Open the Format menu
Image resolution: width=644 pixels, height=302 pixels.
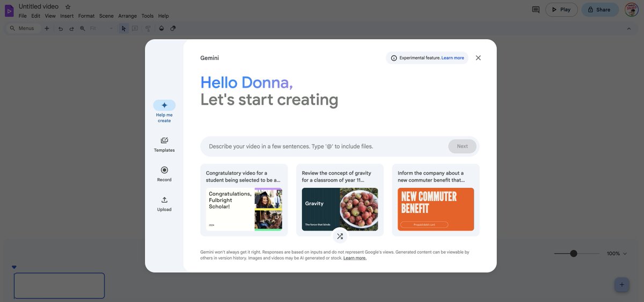pyautogui.click(x=86, y=16)
